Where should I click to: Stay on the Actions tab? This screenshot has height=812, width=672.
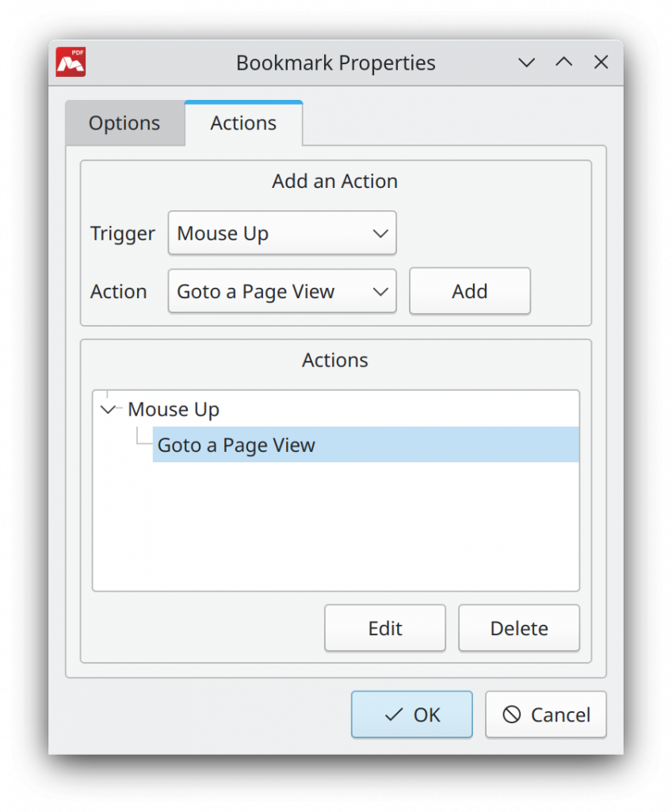(x=242, y=123)
